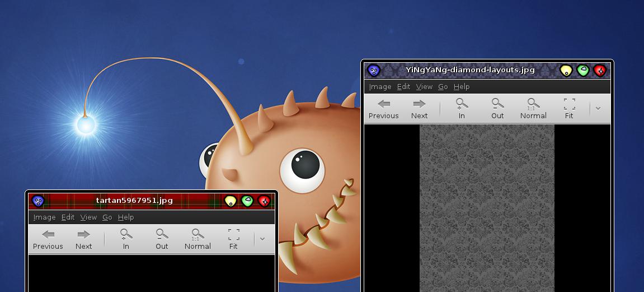Zoom In in the tartan5967951.jpg window
This screenshot has width=644, height=292.
126,239
